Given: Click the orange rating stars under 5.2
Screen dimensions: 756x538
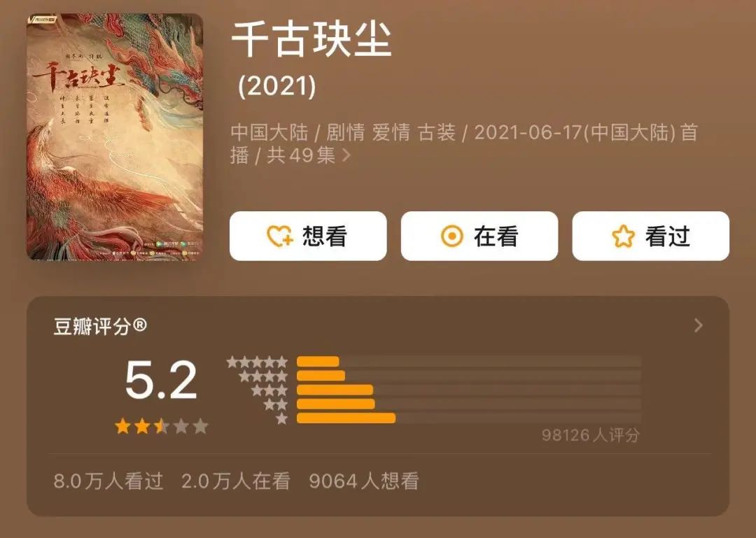Looking at the screenshot, I should 161,426.
